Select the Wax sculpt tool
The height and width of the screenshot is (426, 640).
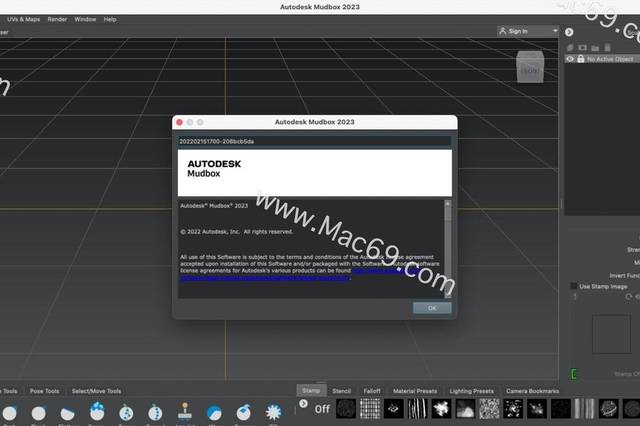click(x=214, y=413)
